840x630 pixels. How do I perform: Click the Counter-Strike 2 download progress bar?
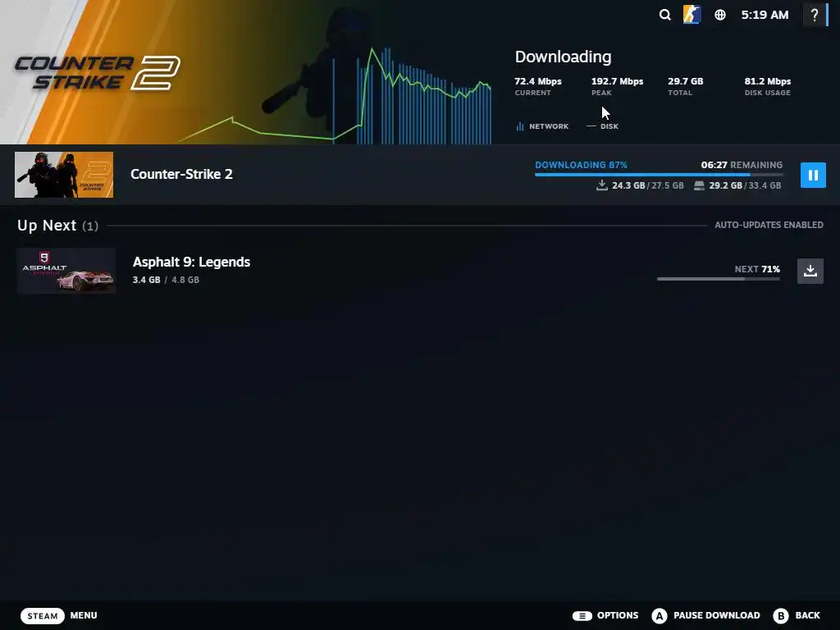tap(659, 175)
